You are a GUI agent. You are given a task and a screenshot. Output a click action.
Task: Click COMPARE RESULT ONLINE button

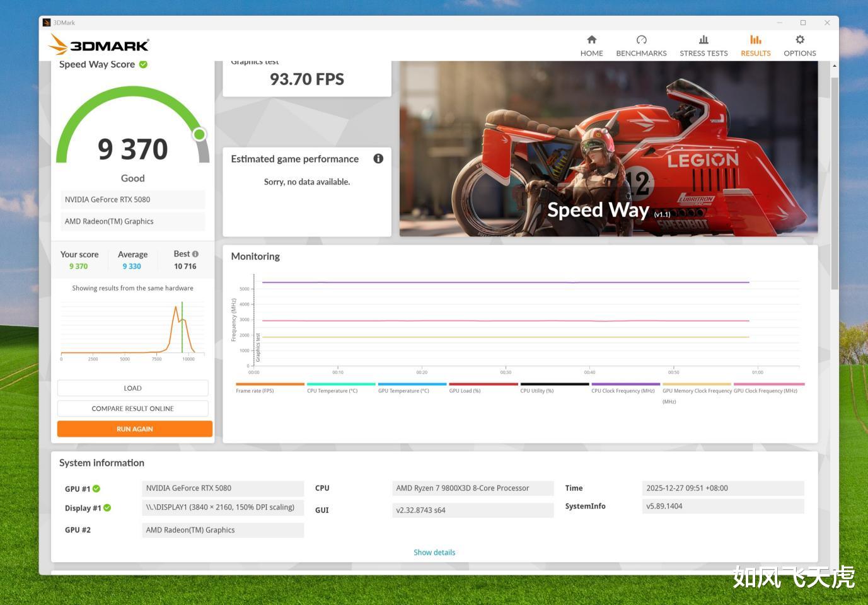pyautogui.click(x=132, y=408)
